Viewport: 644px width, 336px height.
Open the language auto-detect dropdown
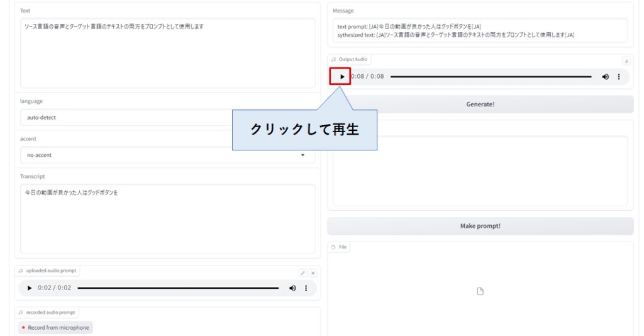pos(167,118)
